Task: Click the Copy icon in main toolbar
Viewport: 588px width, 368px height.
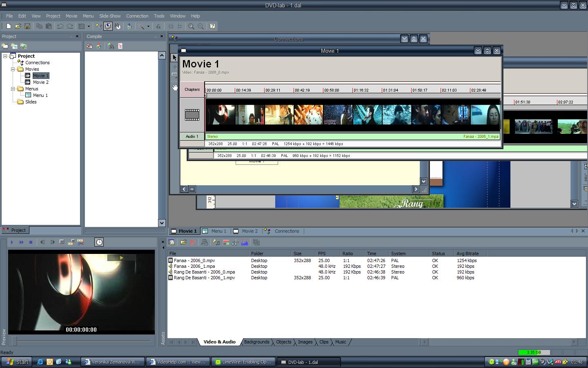Action: [x=39, y=26]
